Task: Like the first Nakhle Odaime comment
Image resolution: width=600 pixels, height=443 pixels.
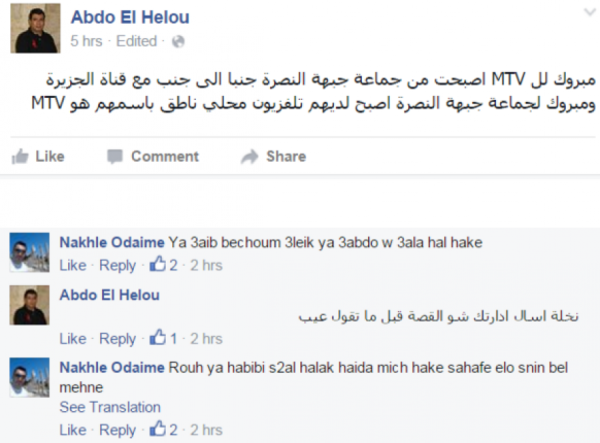Action: point(73,265)
